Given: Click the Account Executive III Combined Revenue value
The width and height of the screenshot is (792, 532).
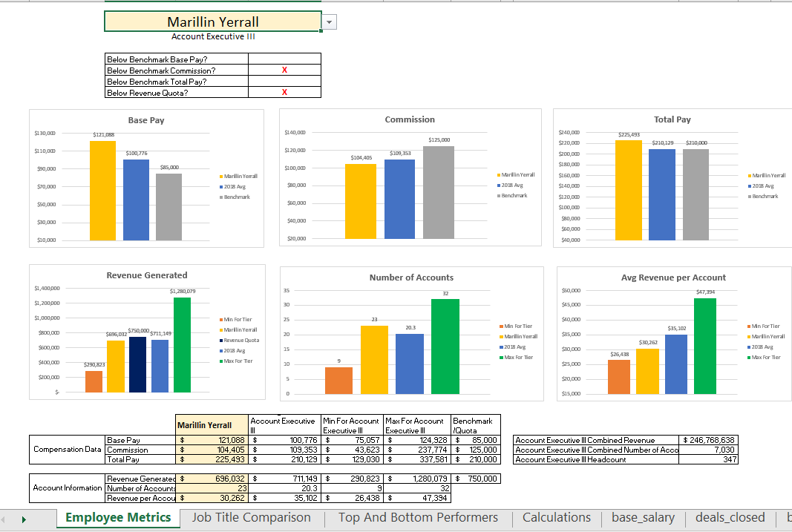Looking at the screenshot, I should [707, 441].
